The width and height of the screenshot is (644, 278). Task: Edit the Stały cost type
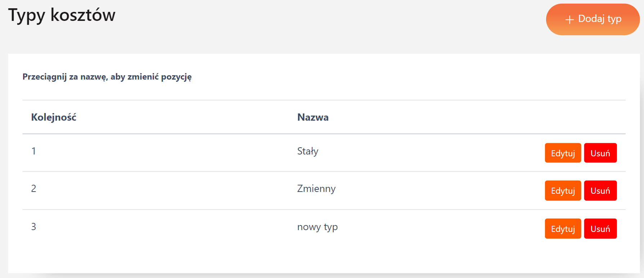pyautogui.click(x=563, y=153)
